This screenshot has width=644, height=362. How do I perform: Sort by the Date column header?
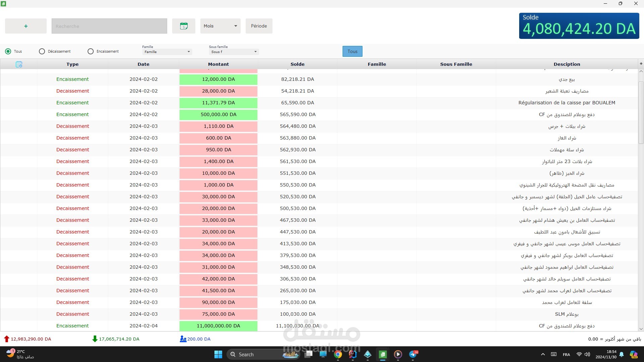[x=143, y=64]
